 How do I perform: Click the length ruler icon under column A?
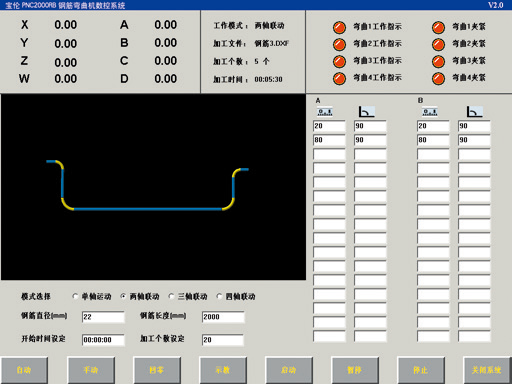pos(325,112)
